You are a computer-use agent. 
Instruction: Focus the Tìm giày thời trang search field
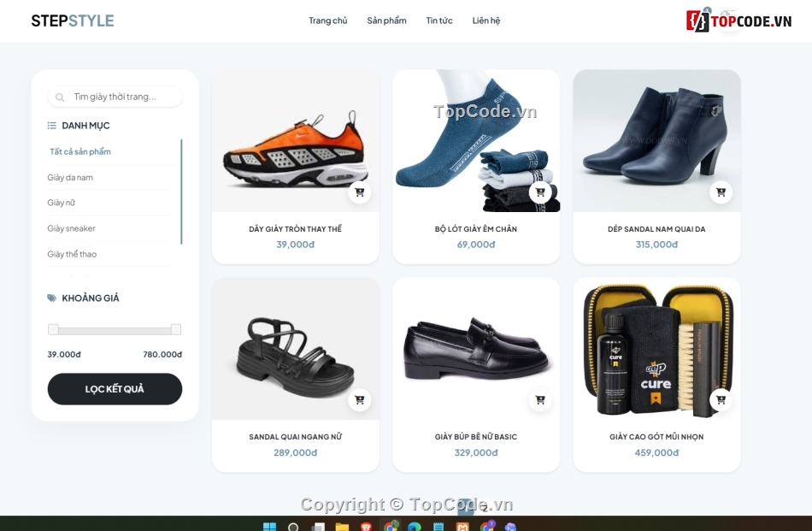coord(115,97)
